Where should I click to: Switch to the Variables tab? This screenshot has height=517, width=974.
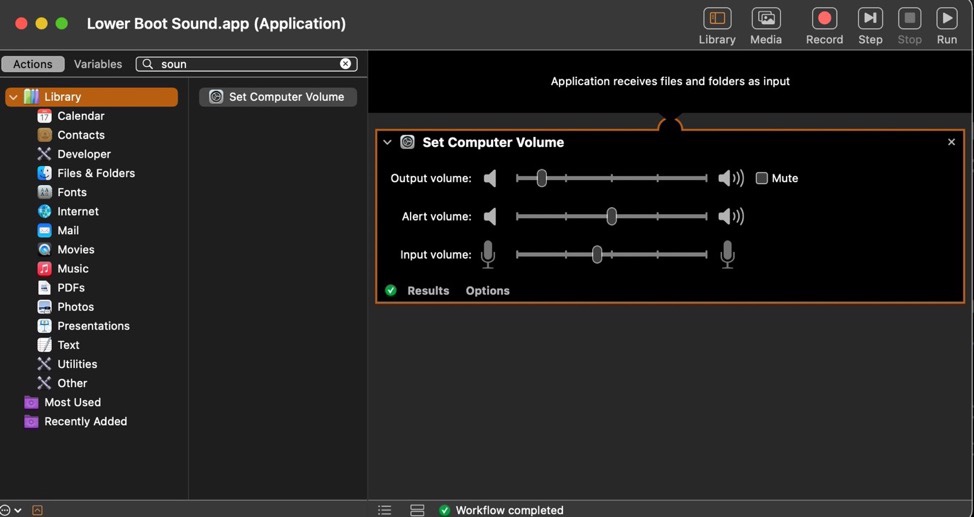coord(98,64)
